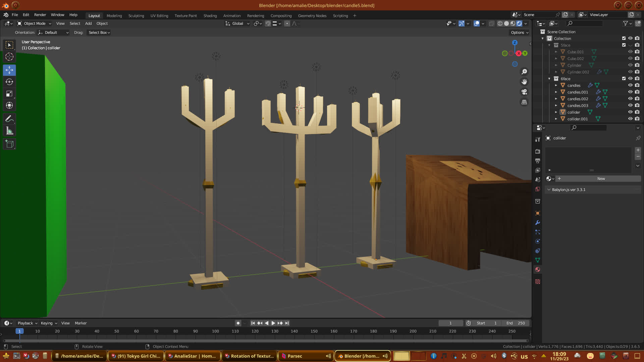Click the Cursor tool icon
This screenshot has width=644, height=362.
tap(9, 57)
